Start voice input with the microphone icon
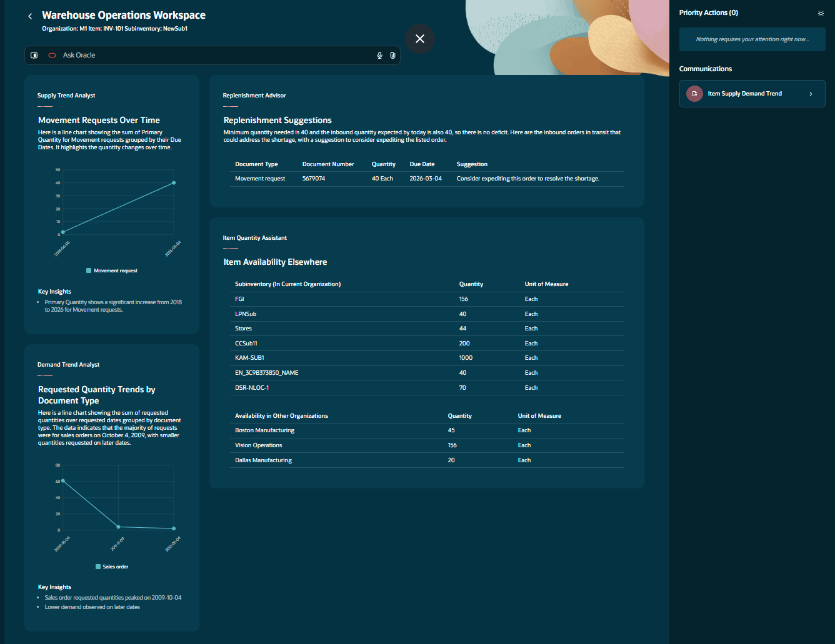The height and width of the screenshot is (644, 835). (x=379, y=56)
